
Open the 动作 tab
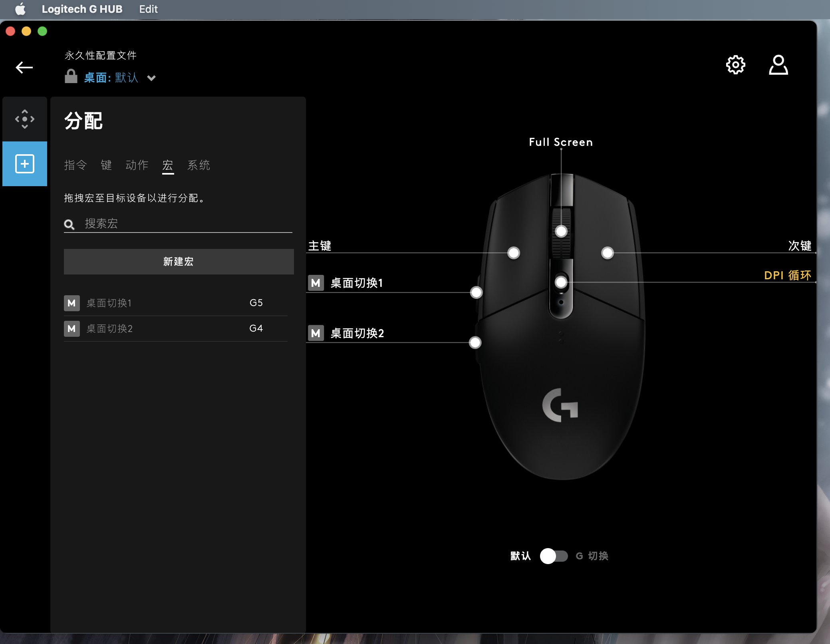[137, 165]
